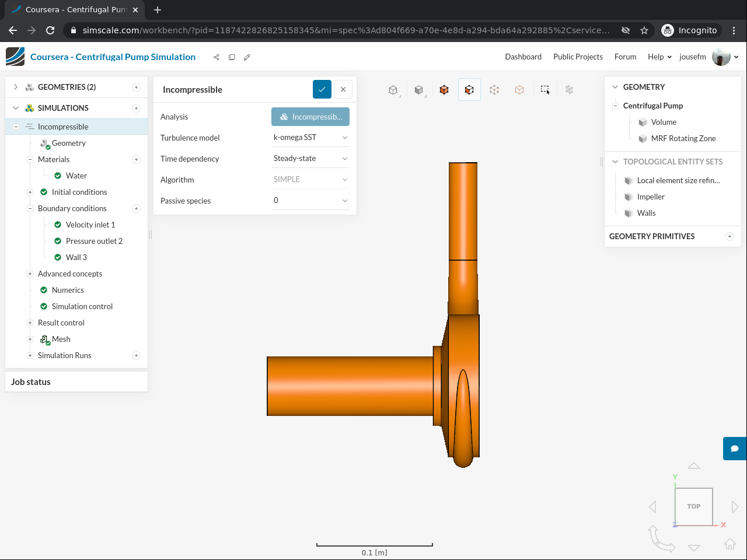Click the plus icon next to Geometry Primitives
747x560 pixels.
[x=729, y=236]
